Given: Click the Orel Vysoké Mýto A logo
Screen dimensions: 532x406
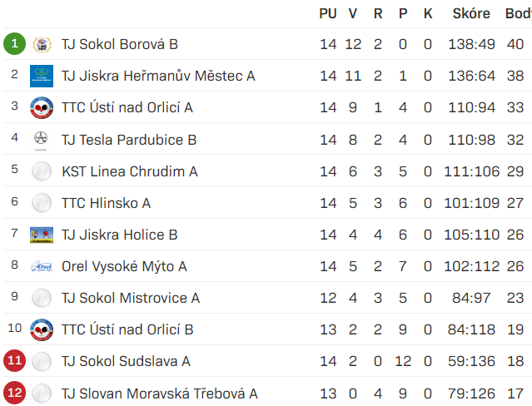Looking at the screenshot, I should coord(42,266).
